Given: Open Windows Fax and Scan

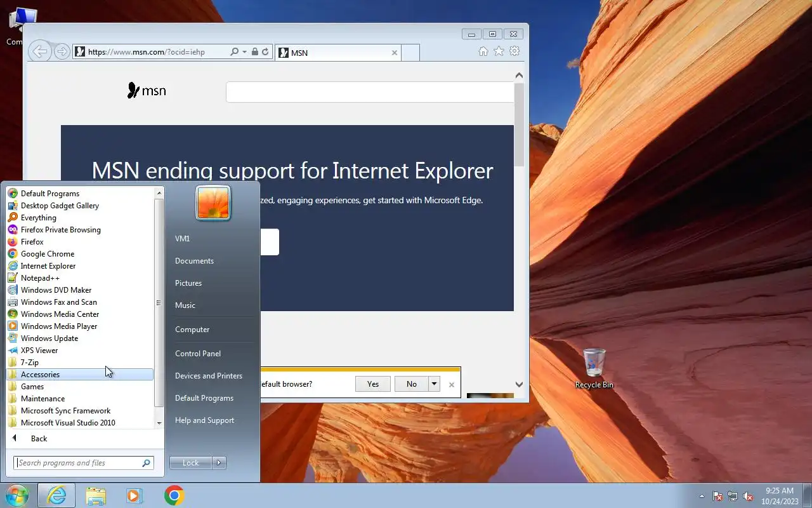Looking at the screenshot, I should click(80, 302).
